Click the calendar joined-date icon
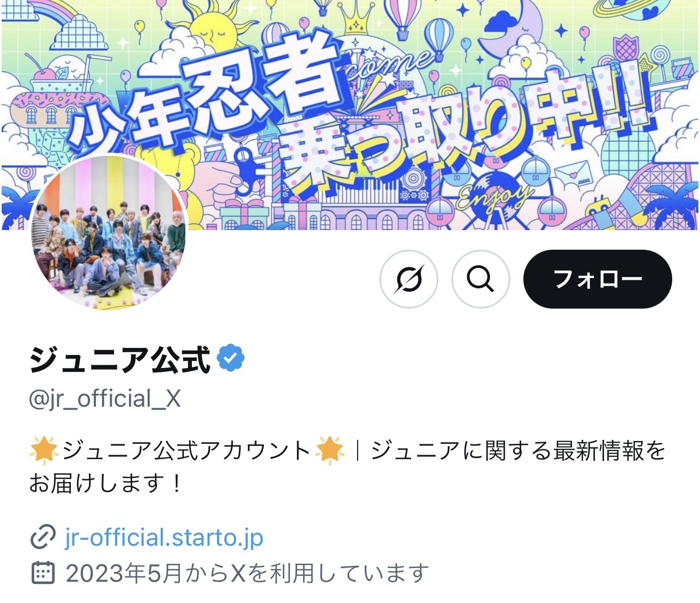Image resolution: width=700 pixels, height=603 pixels. click(x=43, y=573)
